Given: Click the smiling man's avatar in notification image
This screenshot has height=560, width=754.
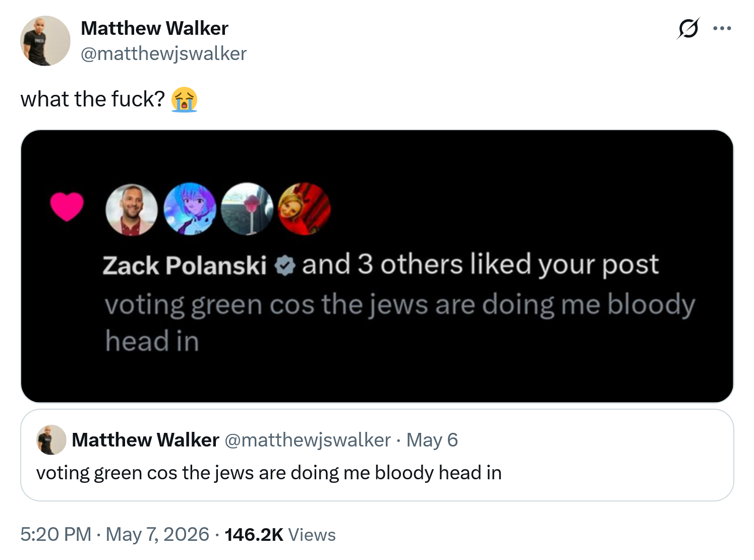Looking at the screenshot, I should pos(131,209).
